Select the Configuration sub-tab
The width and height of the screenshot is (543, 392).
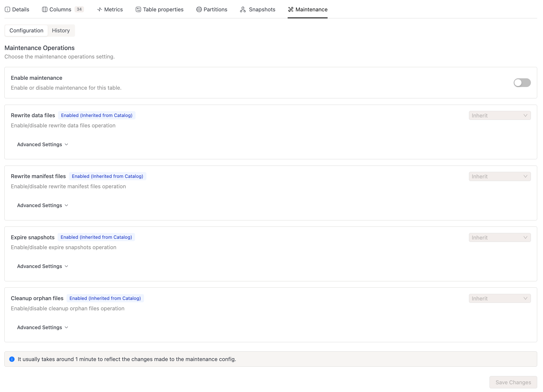26,30
